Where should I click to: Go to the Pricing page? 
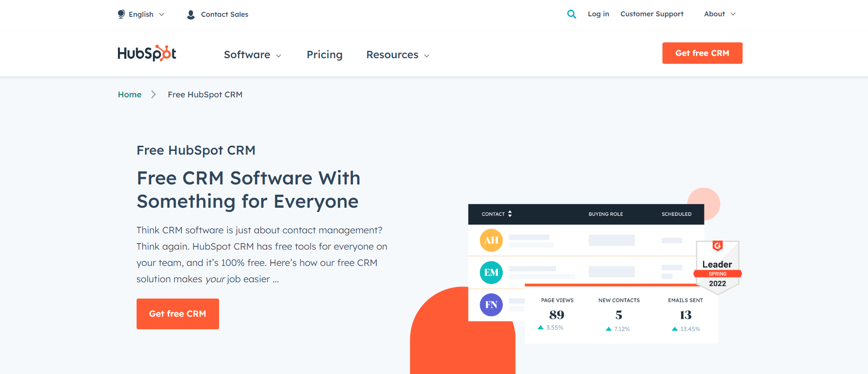[x=324, y=55]
